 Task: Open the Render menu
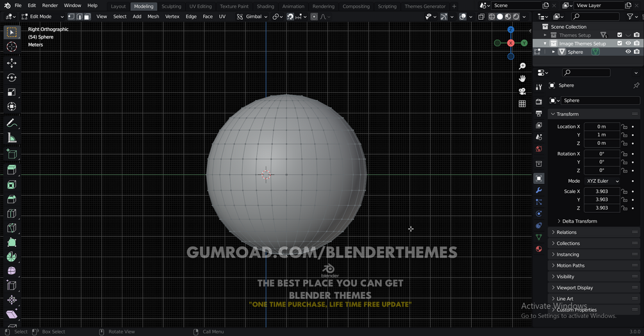pyautogui.click(x=50, y=5)
